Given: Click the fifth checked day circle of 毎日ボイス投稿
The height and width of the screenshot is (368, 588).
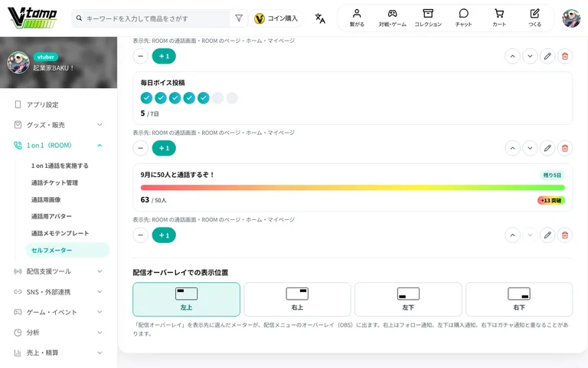Looking at the screenshot, I should coord(203,98).
